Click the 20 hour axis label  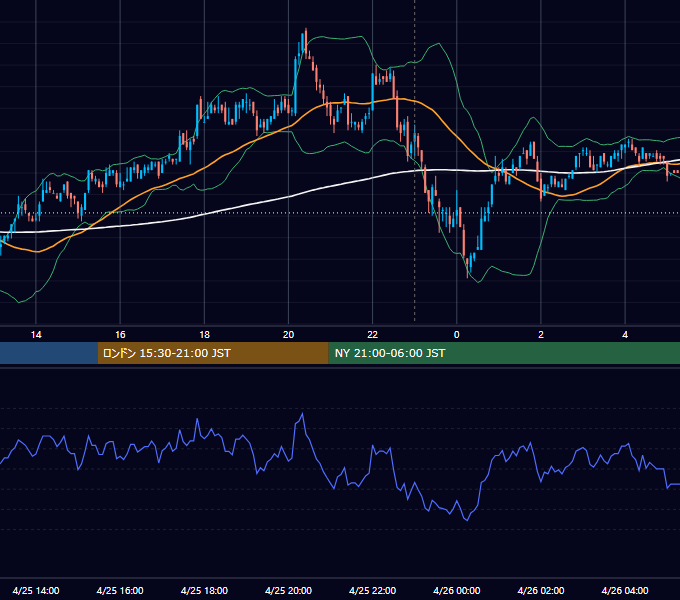288,335
